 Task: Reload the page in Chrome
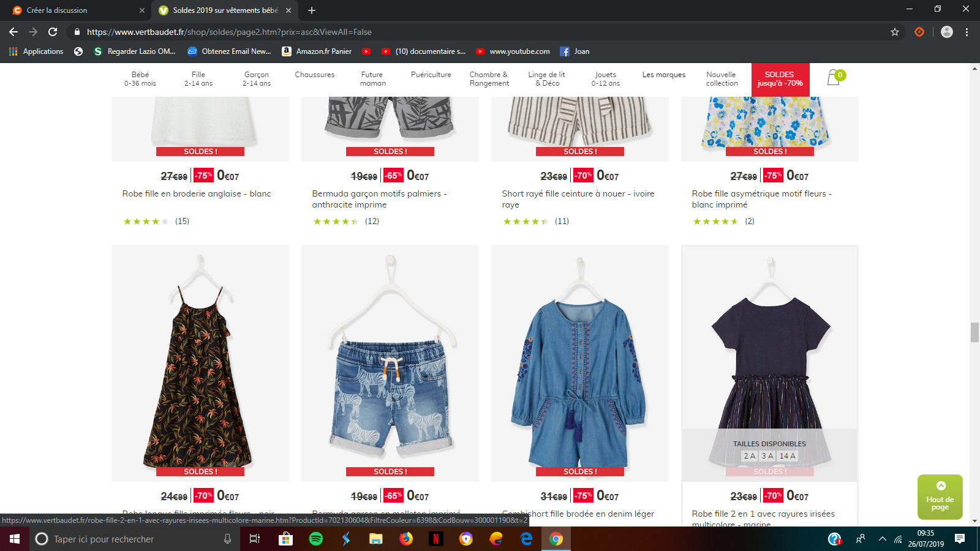(x=53, y=32)
